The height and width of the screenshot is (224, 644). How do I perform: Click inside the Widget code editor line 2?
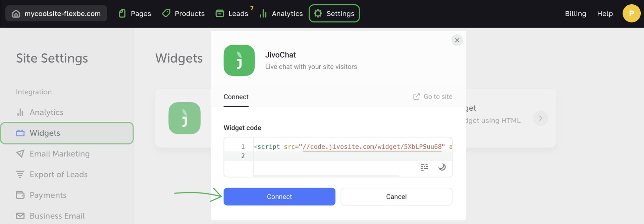point(335,156)
